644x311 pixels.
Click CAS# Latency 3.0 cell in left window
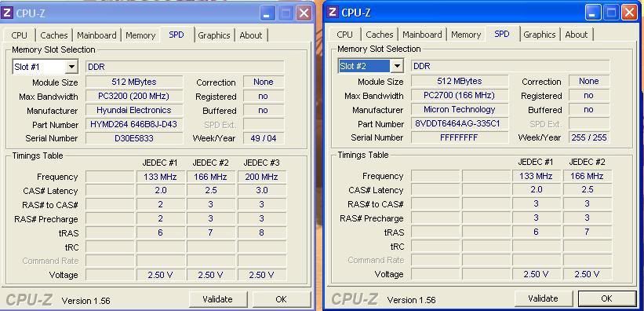(262, 191)
